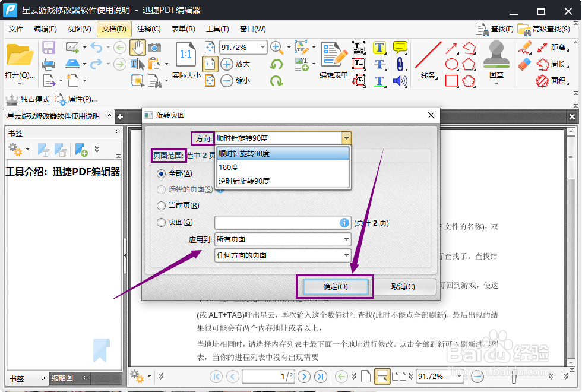Select the Hand tool in the toolbar
Screen dimensions: 582x392
coord(137,48)
